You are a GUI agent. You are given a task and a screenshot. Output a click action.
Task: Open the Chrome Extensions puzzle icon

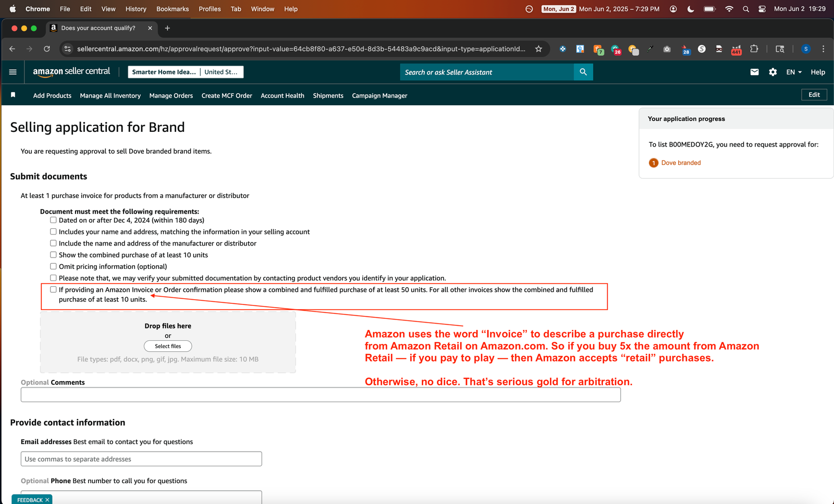tap(754, 49)
